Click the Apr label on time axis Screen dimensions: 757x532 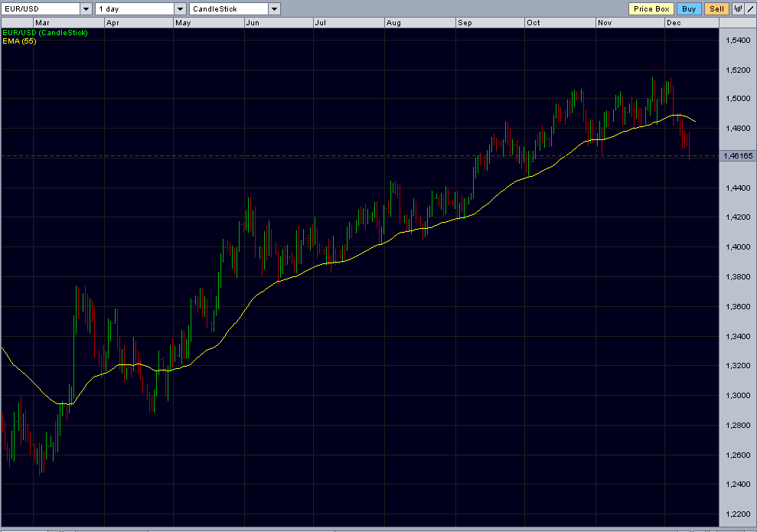pyautogui.click(x=113, y=23)
